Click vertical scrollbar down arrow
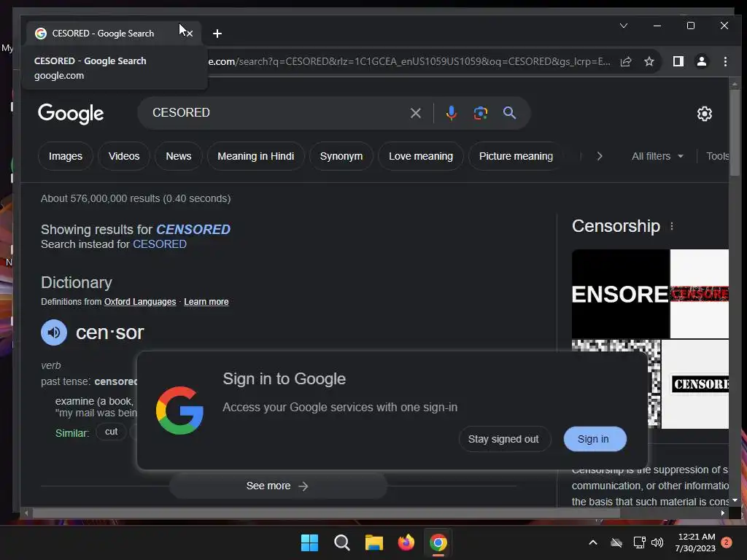The image size is (747, 560). coord(735,500)
